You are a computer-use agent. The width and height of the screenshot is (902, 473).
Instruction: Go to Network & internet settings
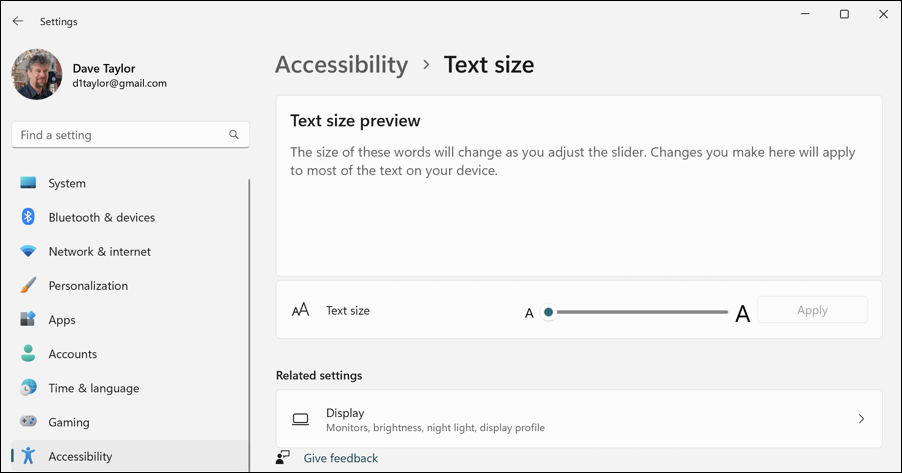coord(130,251)
